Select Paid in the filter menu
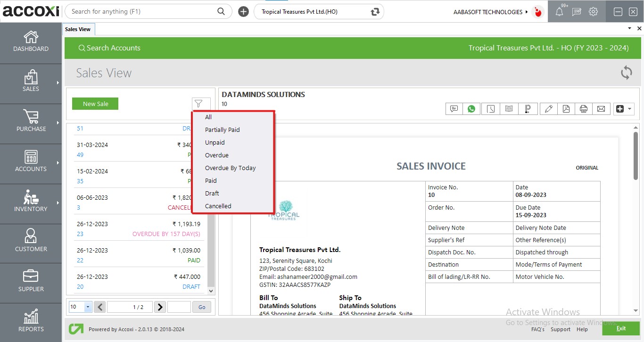The height and width of the screenshot is (342, 644). (x=211, y=180)
